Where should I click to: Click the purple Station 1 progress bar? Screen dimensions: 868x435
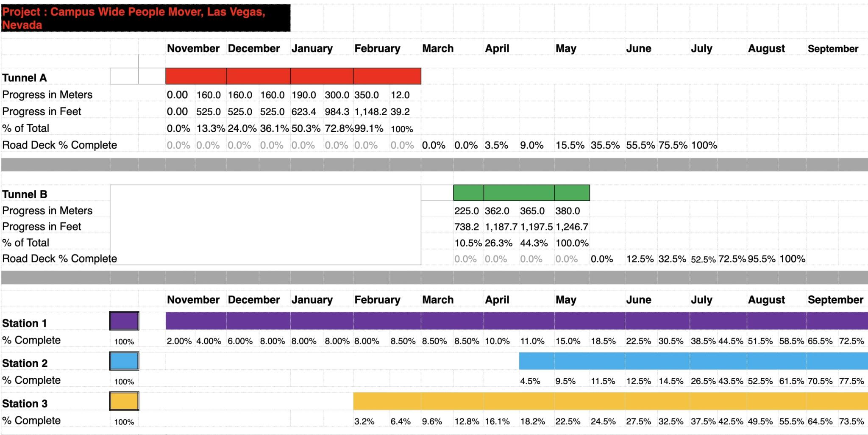[517, 321]
